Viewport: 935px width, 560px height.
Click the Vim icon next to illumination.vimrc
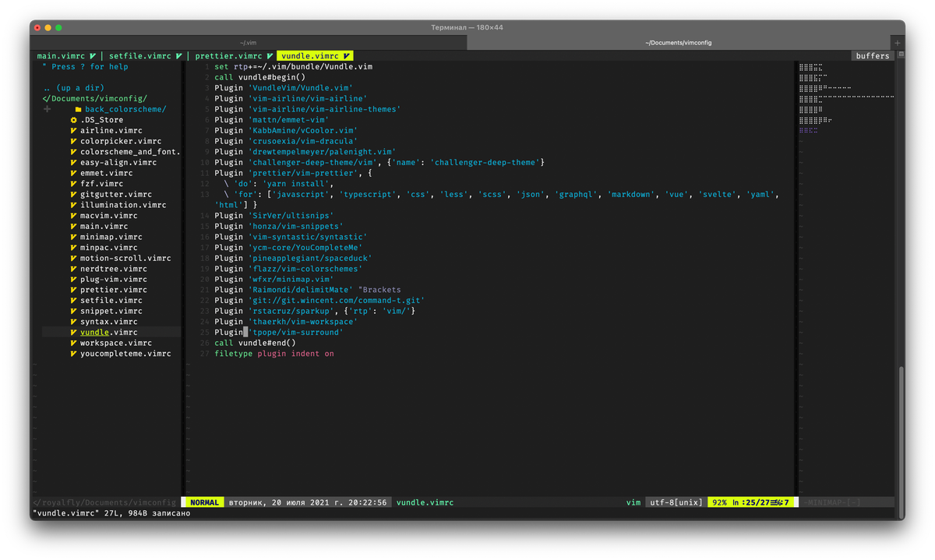pos(74,205)
